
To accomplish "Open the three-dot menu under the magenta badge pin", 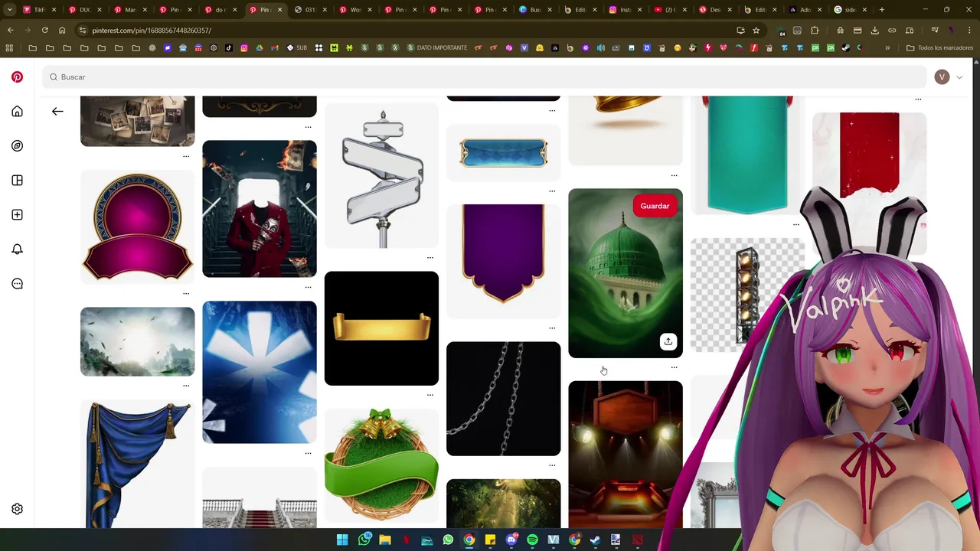I will 186,293.
